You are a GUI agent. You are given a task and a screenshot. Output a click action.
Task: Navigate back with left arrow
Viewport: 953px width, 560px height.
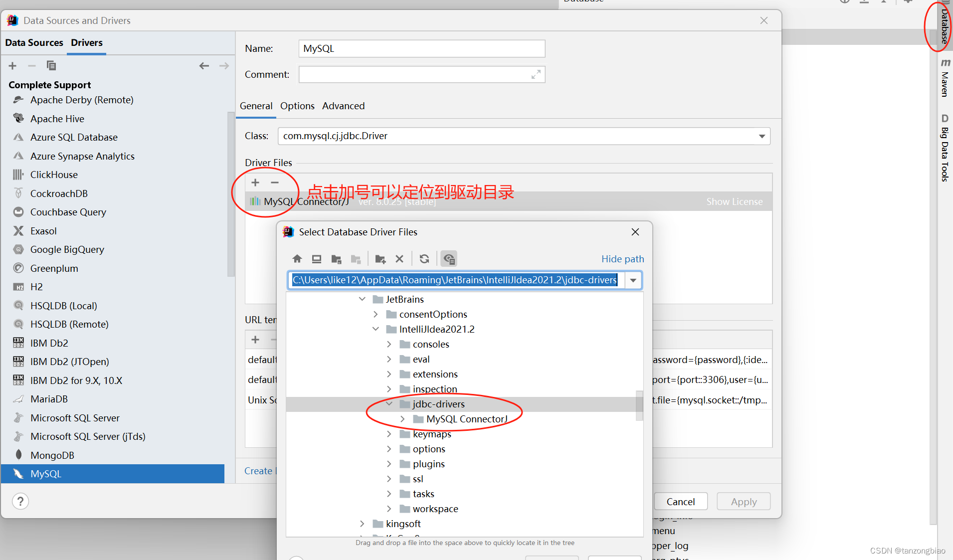coord(204,66)
